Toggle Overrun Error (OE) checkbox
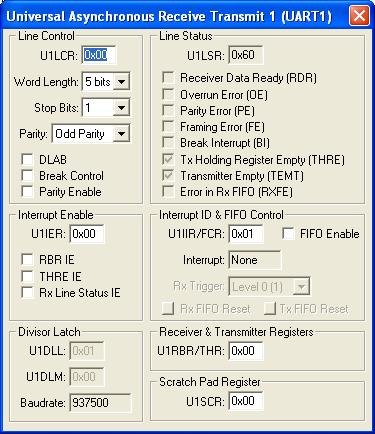375x434 pixels. coord(168,95)
